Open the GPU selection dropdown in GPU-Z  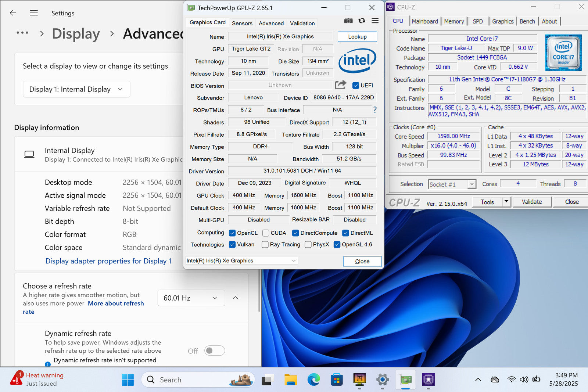[242, 260]
